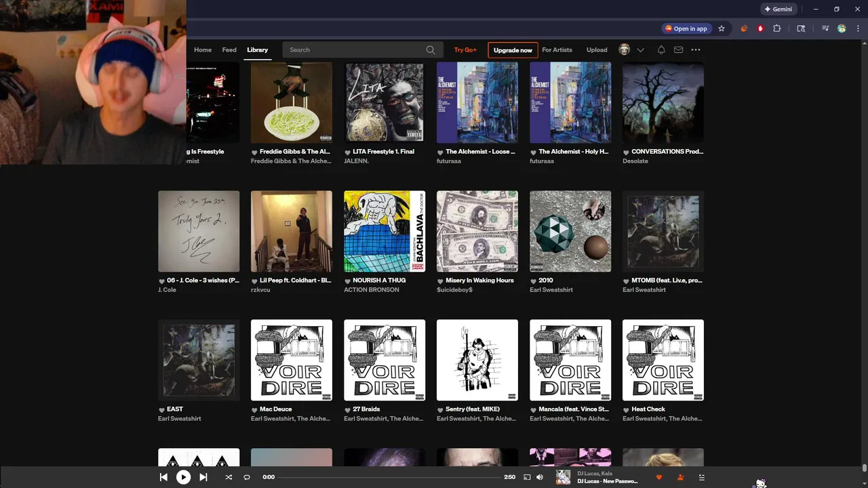The image size is (868, 488).
Task: Unlike the now-playing track heart icon
Action: [x=658, y=477]
